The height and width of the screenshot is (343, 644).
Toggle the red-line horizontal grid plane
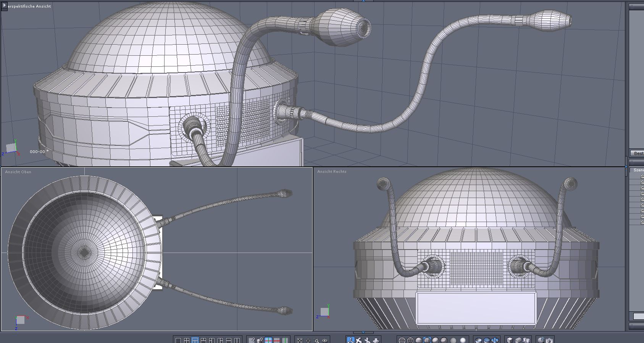277,340
